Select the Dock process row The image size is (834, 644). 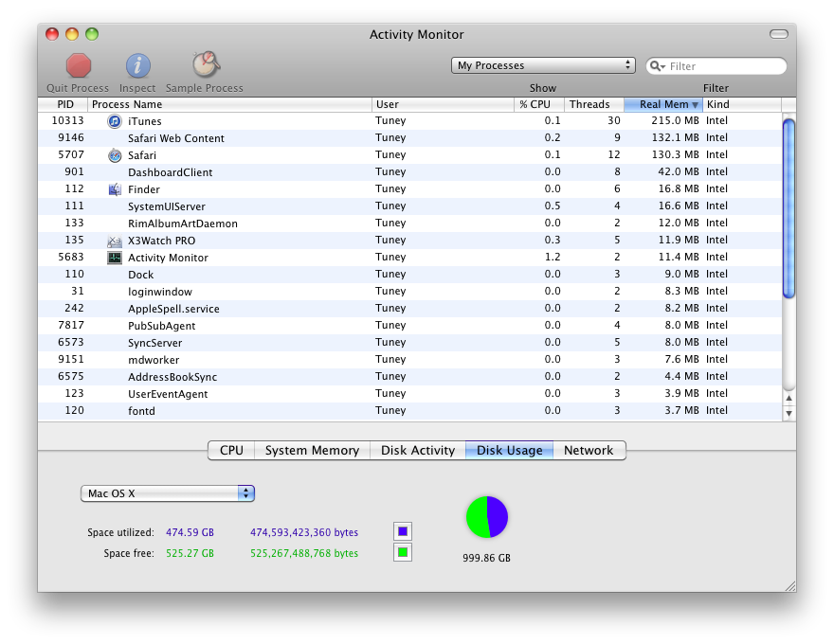click(x=409, y=275)
